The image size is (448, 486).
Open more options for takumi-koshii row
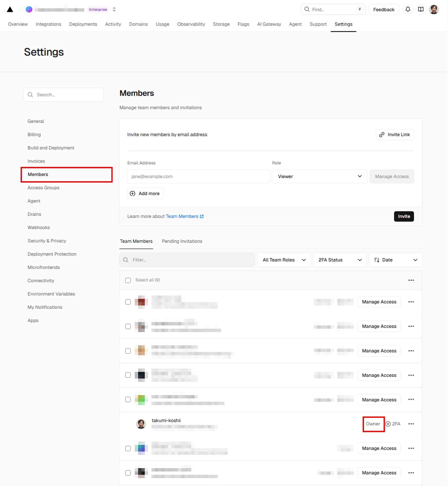(411, 424)
